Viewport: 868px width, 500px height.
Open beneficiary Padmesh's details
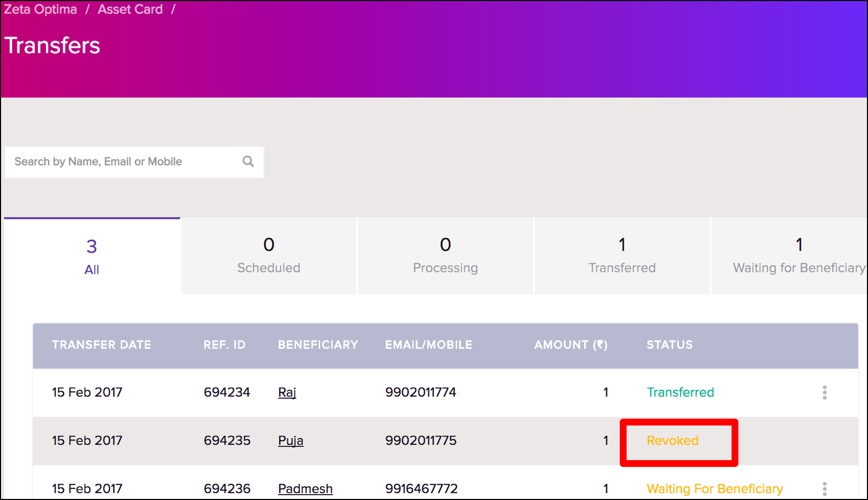(305, 489)
